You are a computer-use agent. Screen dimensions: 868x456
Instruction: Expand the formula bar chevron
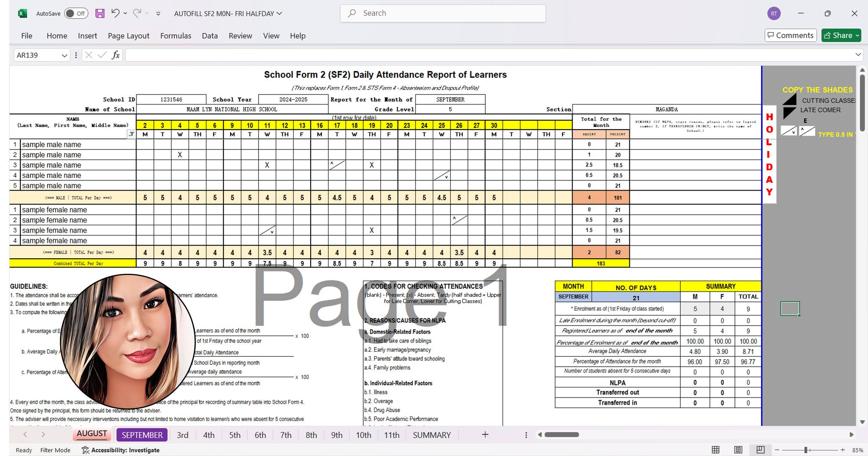click(858, 55)
